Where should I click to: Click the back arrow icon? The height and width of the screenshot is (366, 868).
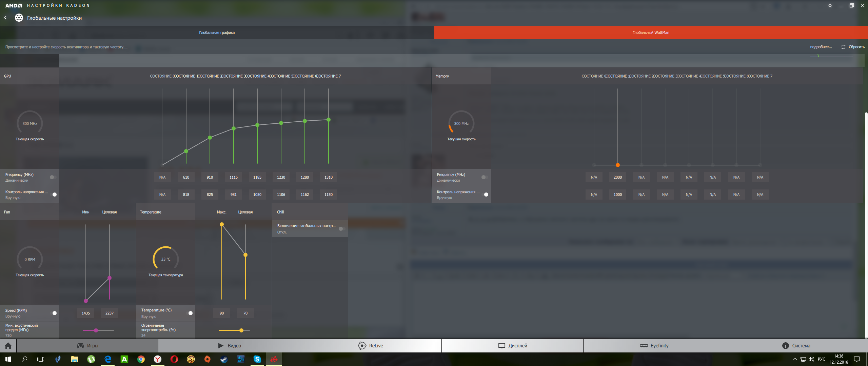pyautogui.click(x=5, y=18)
